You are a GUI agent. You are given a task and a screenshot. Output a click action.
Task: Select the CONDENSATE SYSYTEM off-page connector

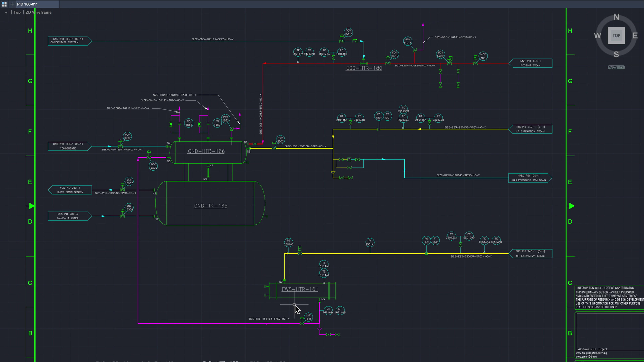pos(70,41)
